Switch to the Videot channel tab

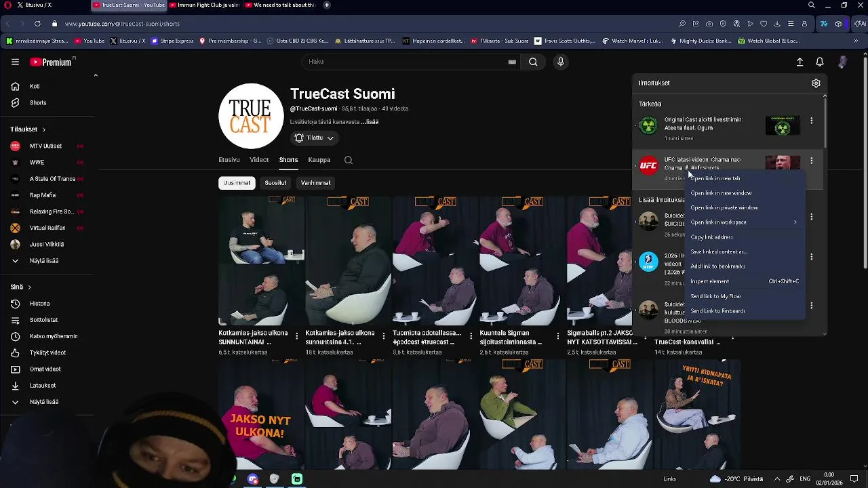click(259, 160)
